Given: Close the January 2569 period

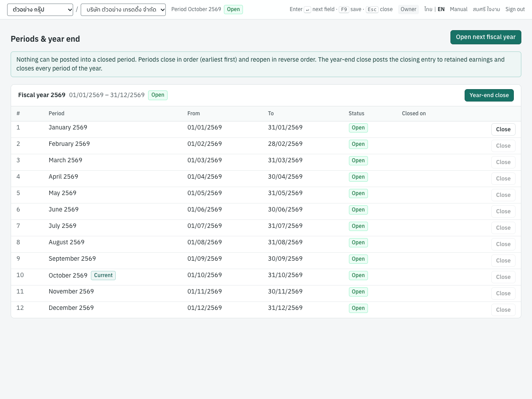Looking at the screenshot, I should [503, 129].
